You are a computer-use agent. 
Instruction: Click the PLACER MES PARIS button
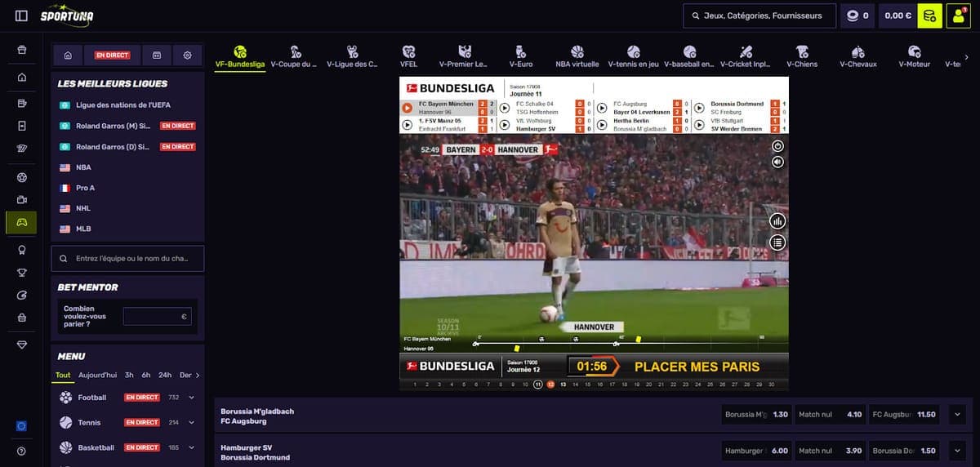697,367
